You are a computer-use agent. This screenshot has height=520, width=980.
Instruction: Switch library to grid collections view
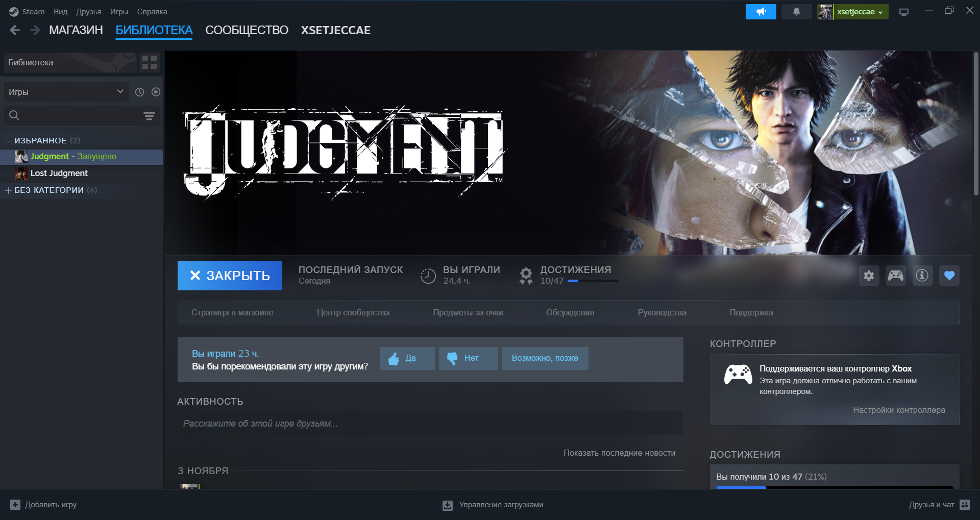150,63
